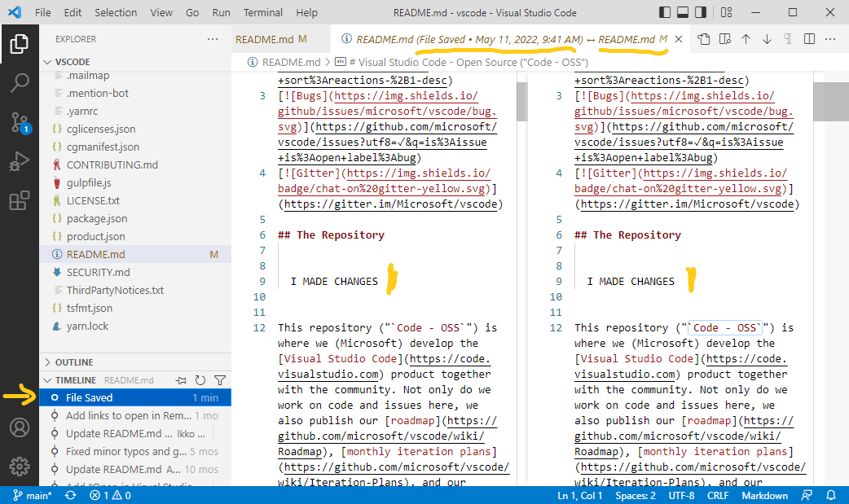
Task: Synchronize changes icon in status bar
Action: click(x=70, y=495)
